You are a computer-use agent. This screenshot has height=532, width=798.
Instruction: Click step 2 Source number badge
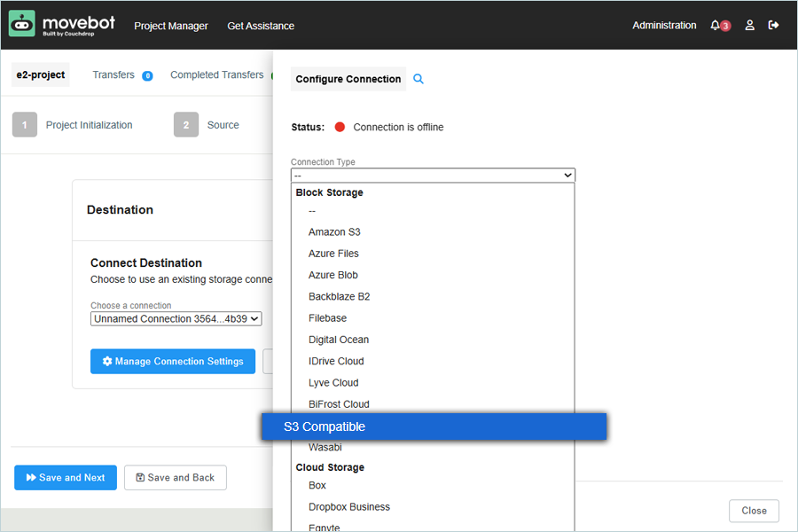[x=185, y=125]
